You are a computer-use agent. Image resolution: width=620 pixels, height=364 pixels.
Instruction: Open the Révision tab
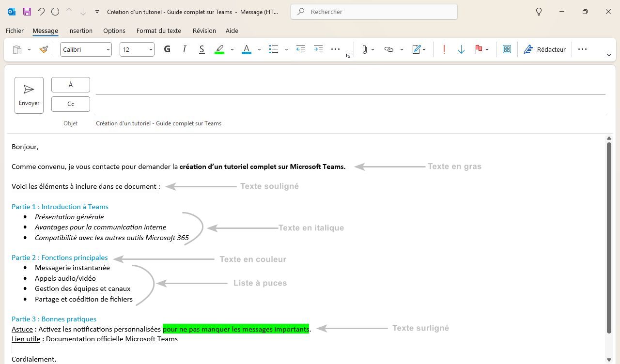204,30
